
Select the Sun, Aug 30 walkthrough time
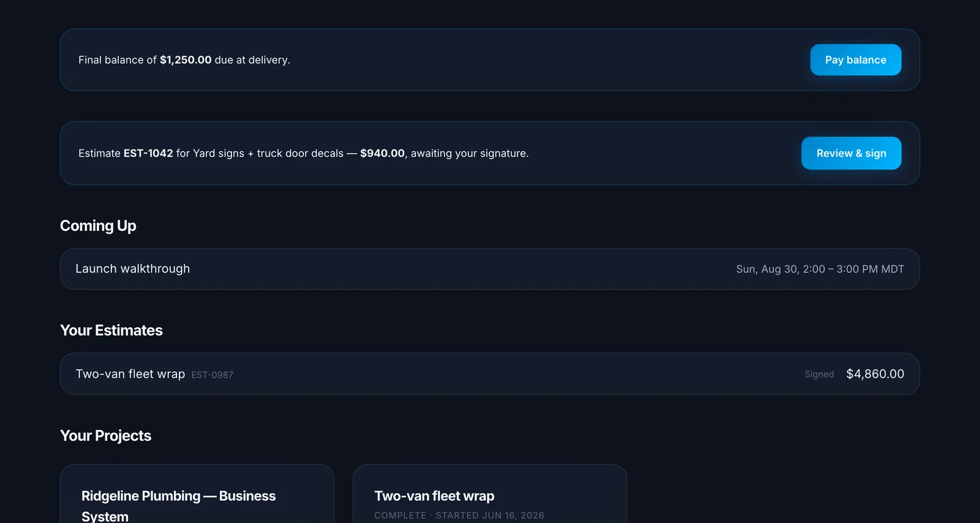820,269
